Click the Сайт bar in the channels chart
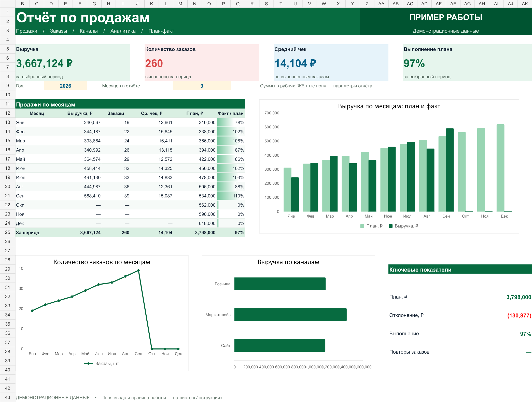This screenshot has width=532, height=402. pyautogui.click(x=280, y=345)
